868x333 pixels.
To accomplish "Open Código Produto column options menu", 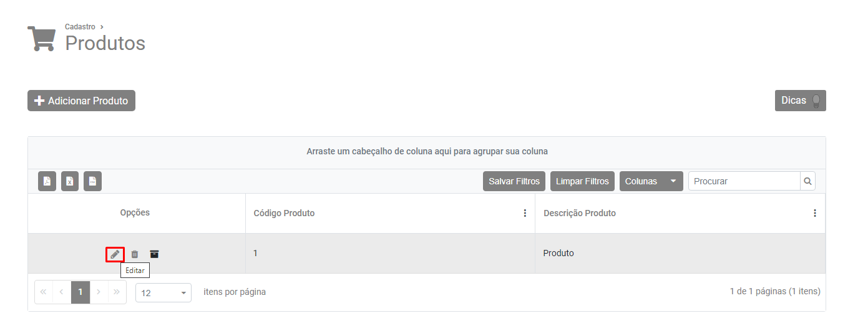I will (525, 214).
